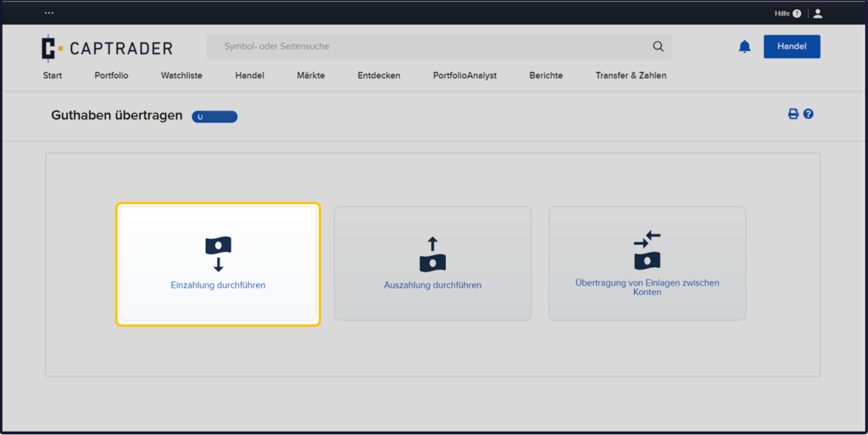Click the Hilfe text link
The height and width of the screenshot is (435, 868).
782,14
